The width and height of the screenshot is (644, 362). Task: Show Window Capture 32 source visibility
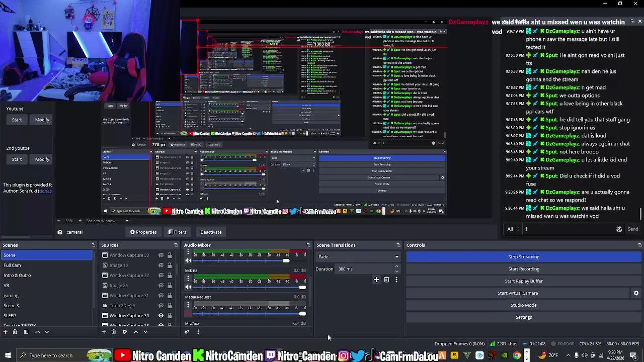[x=161, y=276]
